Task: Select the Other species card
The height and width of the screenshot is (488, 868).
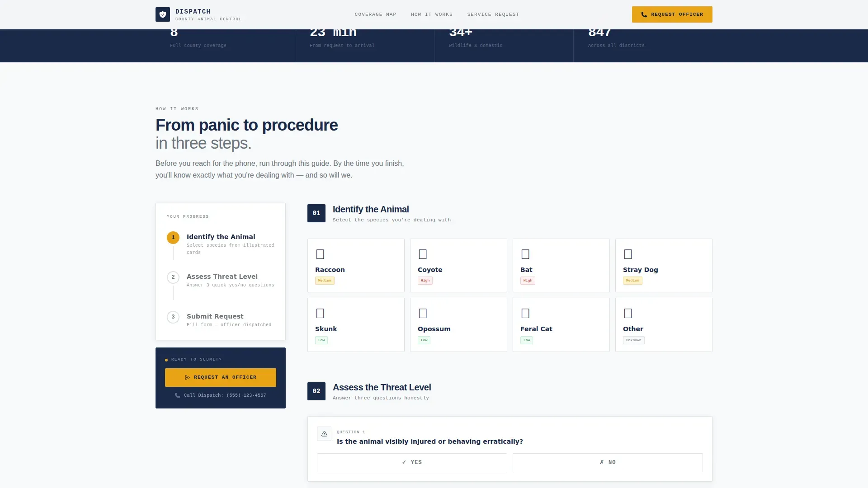Action: (664, 325)
